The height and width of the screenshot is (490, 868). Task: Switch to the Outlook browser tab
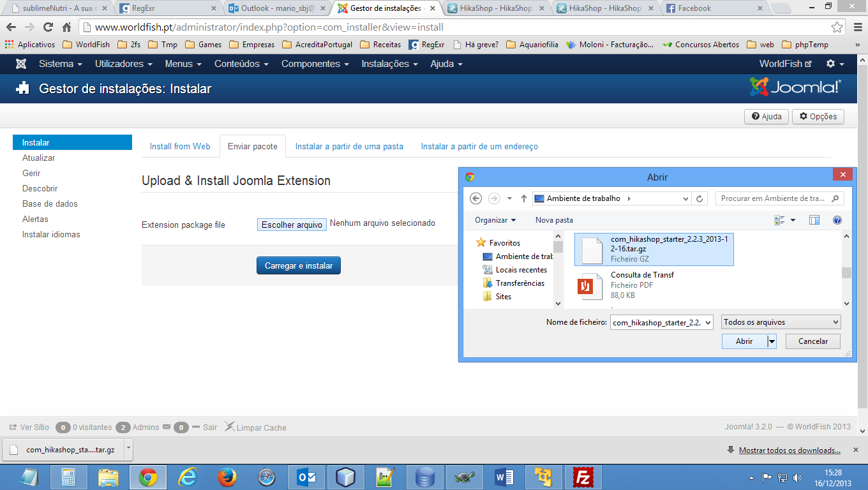tap(278, 8)
